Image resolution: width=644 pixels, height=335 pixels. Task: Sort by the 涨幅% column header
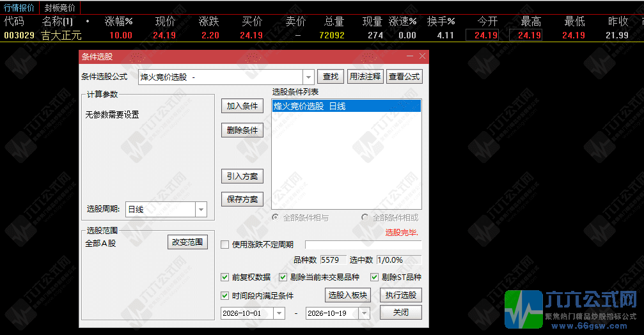click(118, 21)
